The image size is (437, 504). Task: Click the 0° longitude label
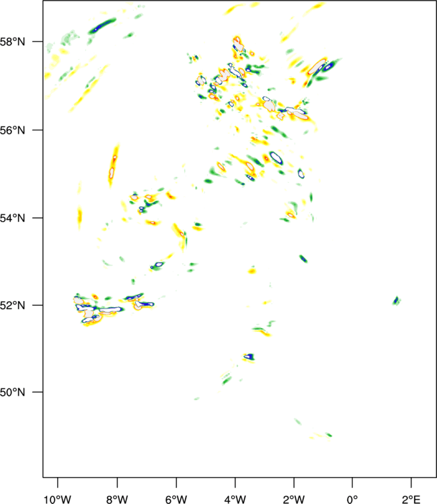pyautogui.click(x=352, y=499)
